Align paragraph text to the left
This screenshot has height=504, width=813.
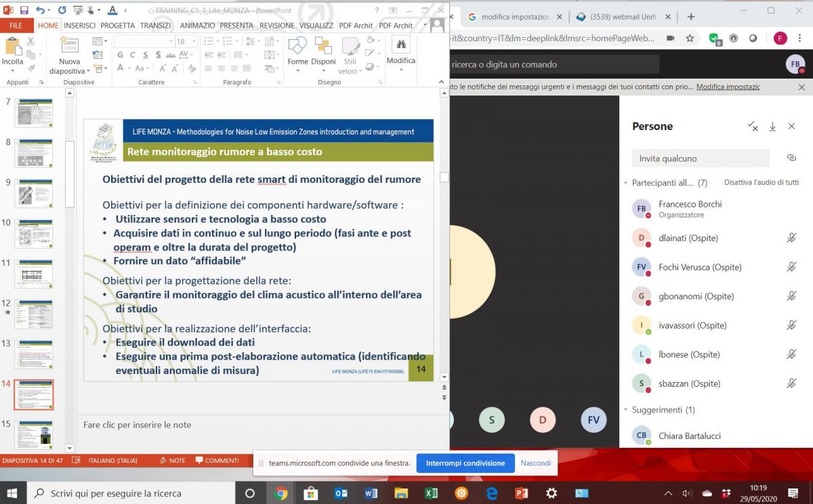209,68
